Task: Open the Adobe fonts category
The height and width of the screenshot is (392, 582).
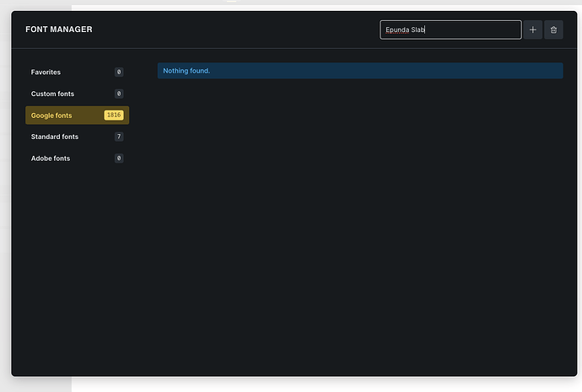Action: 78,158
